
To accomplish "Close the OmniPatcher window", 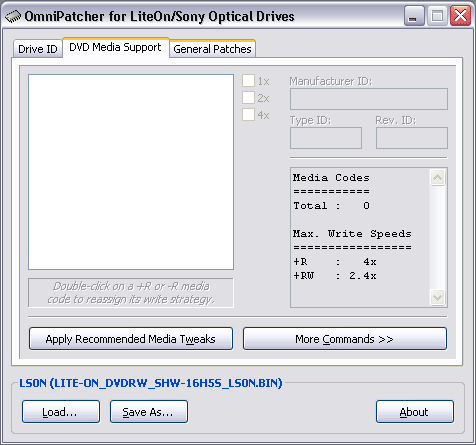I will (460, 16).
